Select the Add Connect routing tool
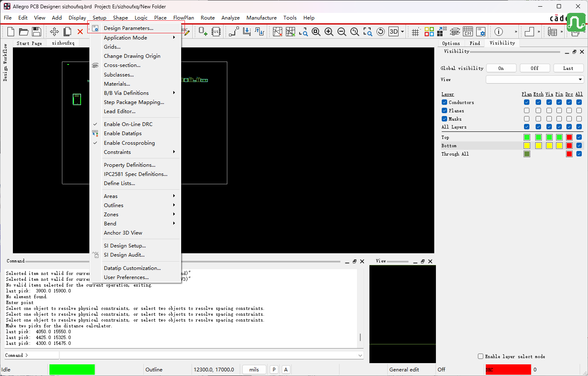This screenshot has width=588, height=376. tap(234, 32)
